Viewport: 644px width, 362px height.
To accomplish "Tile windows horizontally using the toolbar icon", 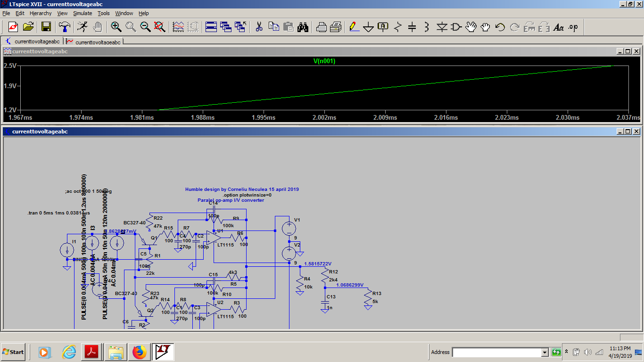I will (x=211, y=27).
